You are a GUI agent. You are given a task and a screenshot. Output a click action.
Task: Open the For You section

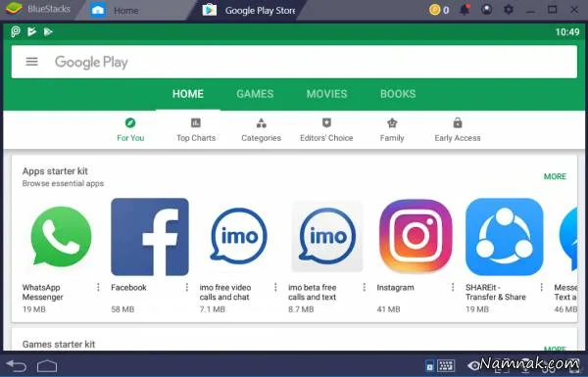130,129
